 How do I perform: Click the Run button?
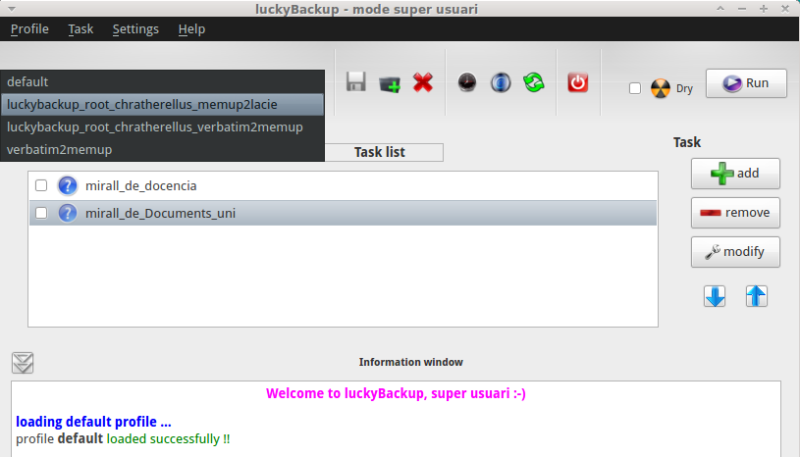[745, 83]
